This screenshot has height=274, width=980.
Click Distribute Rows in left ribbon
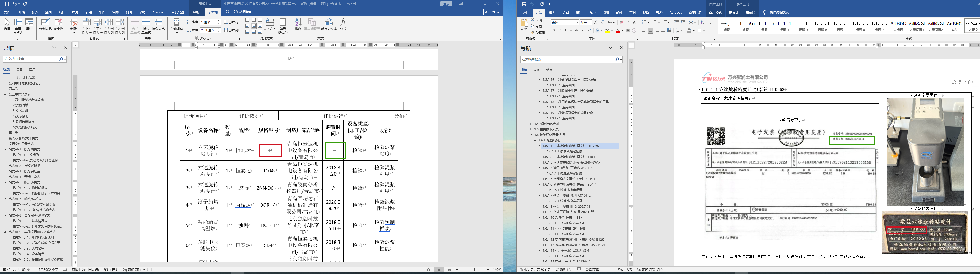pyautogui.click(x=231, y=22)
